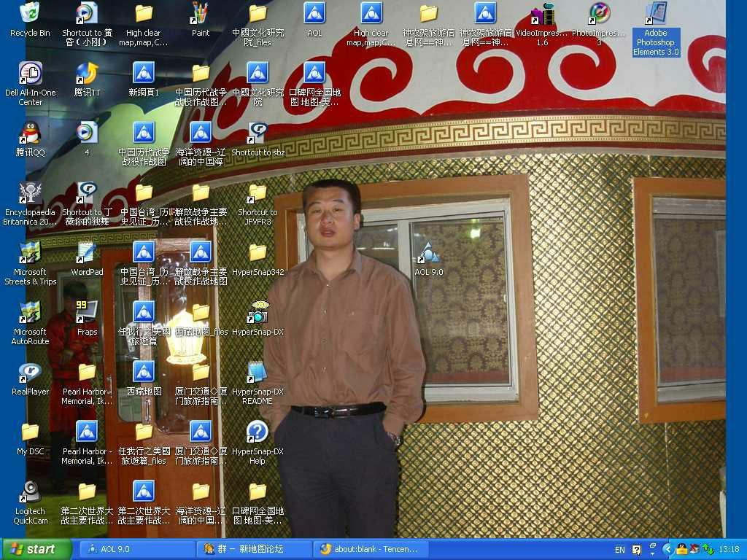Viewport: 747px width, 560px height.
Task: Open the Recycle Bin icon
Action: tap(30, 14)
